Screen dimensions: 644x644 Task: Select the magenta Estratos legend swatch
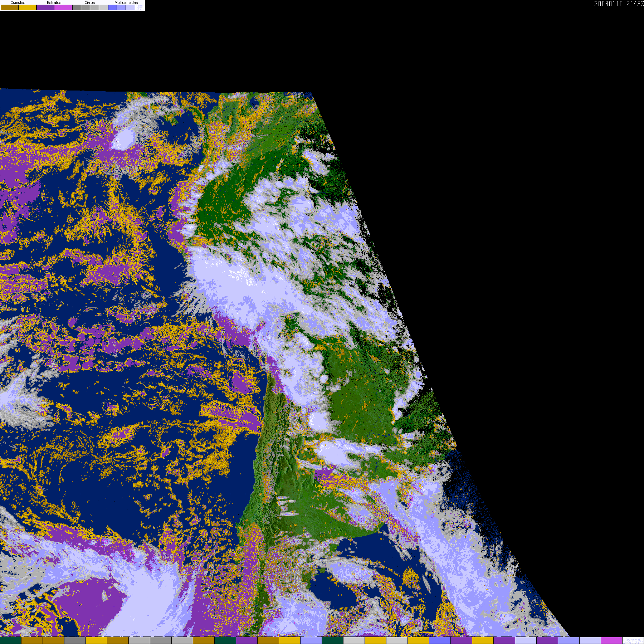click(63, 8)
